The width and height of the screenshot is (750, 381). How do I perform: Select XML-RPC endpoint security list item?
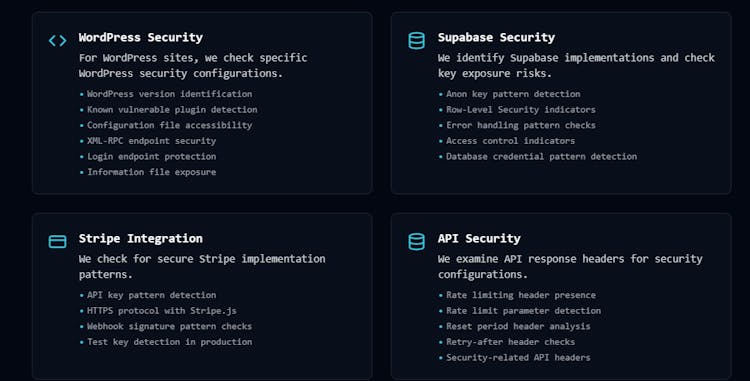152,141
